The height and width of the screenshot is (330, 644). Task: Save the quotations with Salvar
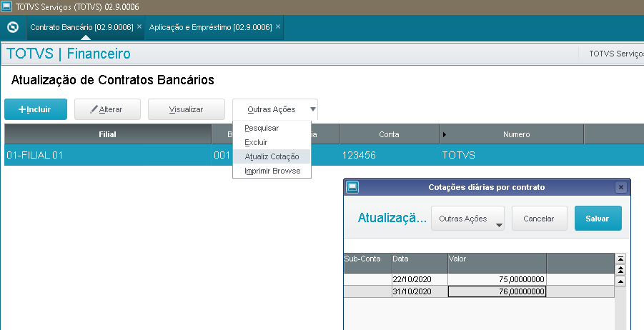pyautogui.click(x=598, y=219)
